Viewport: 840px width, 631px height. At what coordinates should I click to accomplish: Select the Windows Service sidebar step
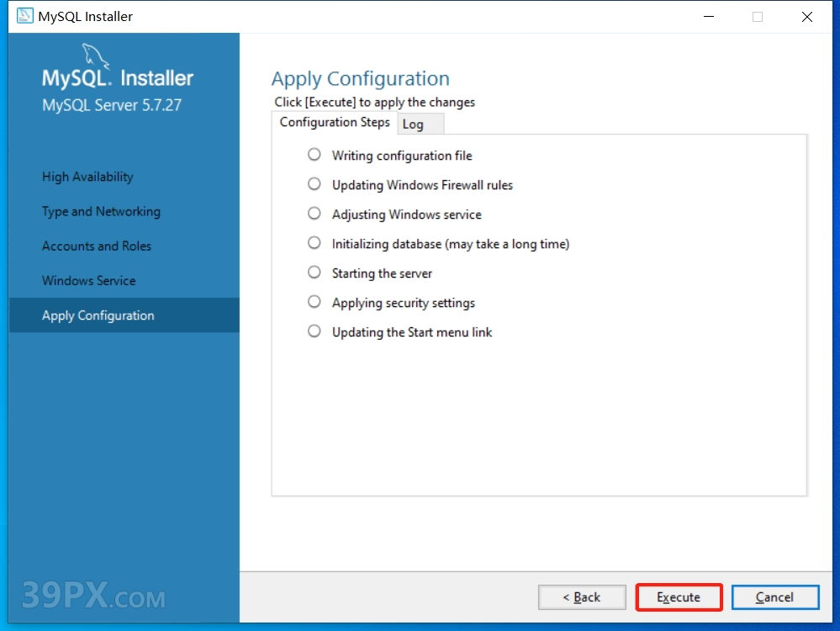pos(88,280)
